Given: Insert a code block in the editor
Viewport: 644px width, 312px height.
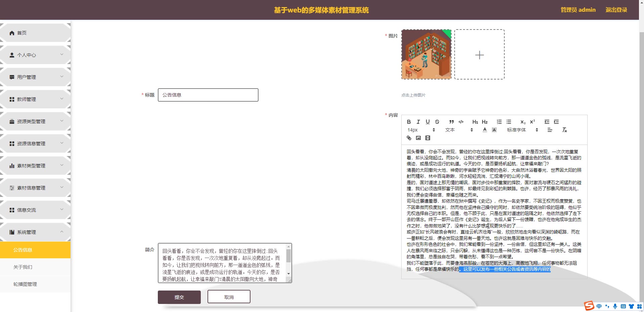Looking at the screenshot, I should pos(461,122).
